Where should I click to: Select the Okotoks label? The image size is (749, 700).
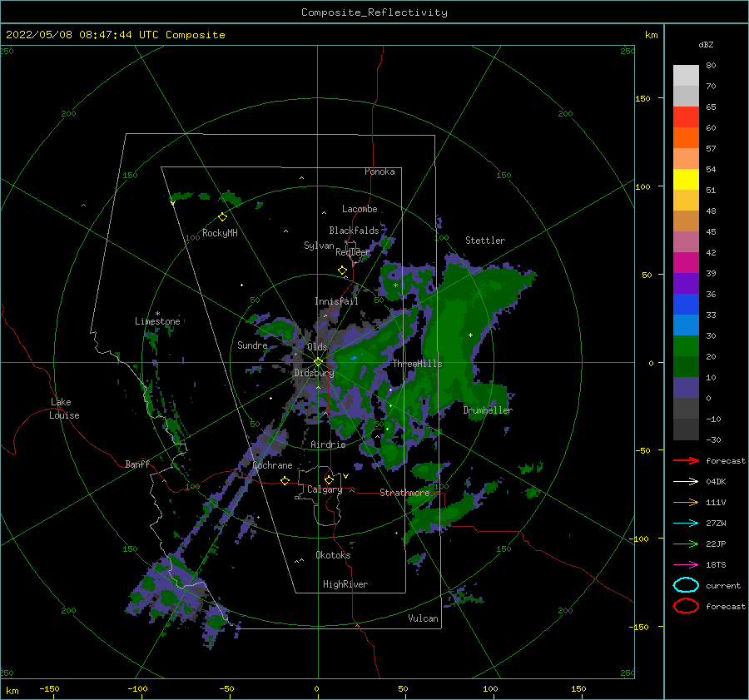[333, 555]
